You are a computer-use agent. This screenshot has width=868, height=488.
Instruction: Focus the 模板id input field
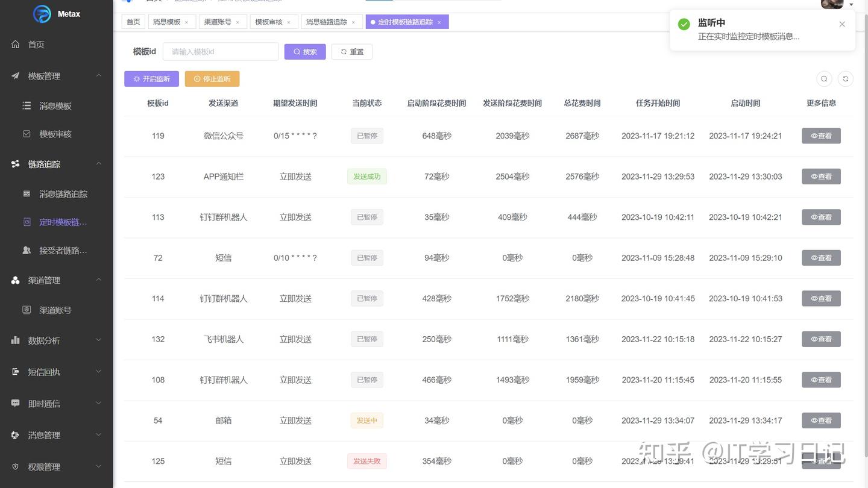pos(221,52)
